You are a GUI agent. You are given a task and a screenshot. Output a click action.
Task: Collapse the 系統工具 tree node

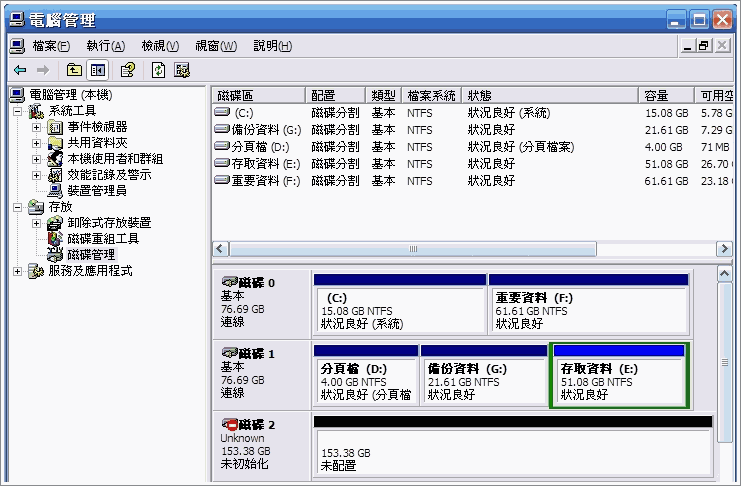[x=17, y=112]
